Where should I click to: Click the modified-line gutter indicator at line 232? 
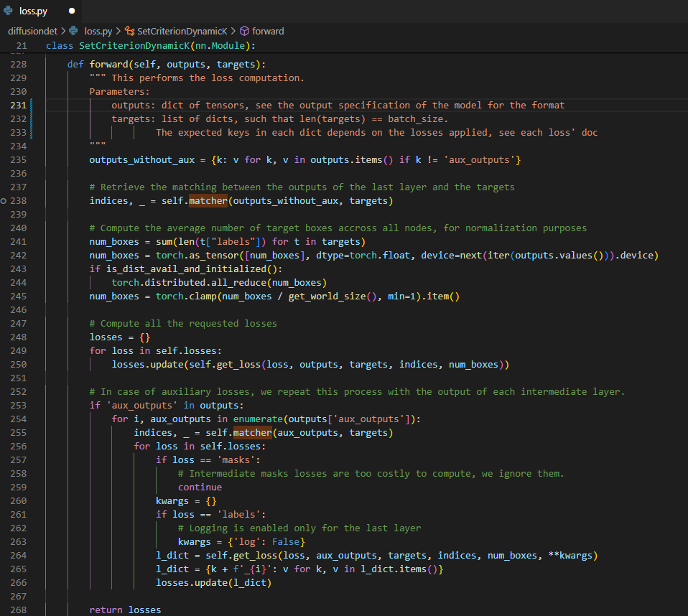(32, 118)
